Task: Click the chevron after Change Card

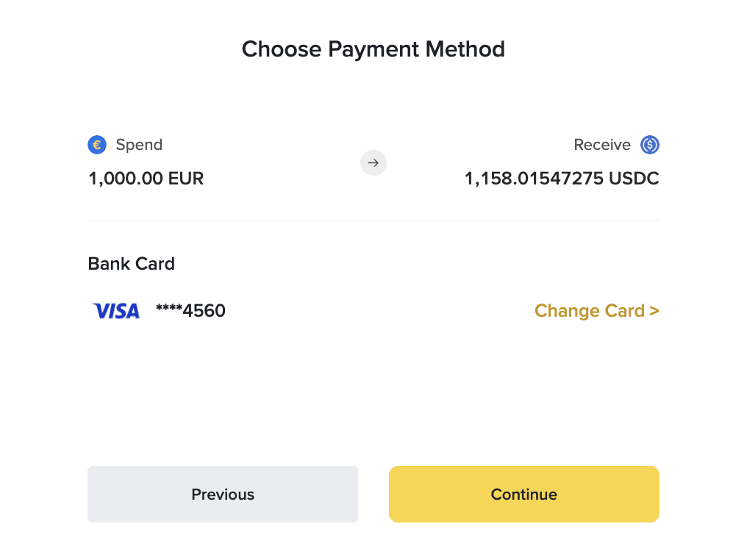Action: 654,311
